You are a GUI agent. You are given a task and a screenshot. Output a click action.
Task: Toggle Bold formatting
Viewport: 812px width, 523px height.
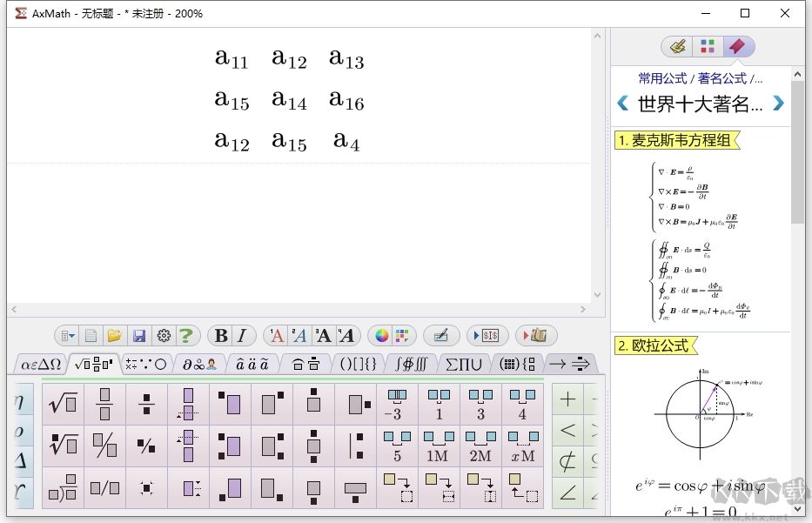point(220,336)
